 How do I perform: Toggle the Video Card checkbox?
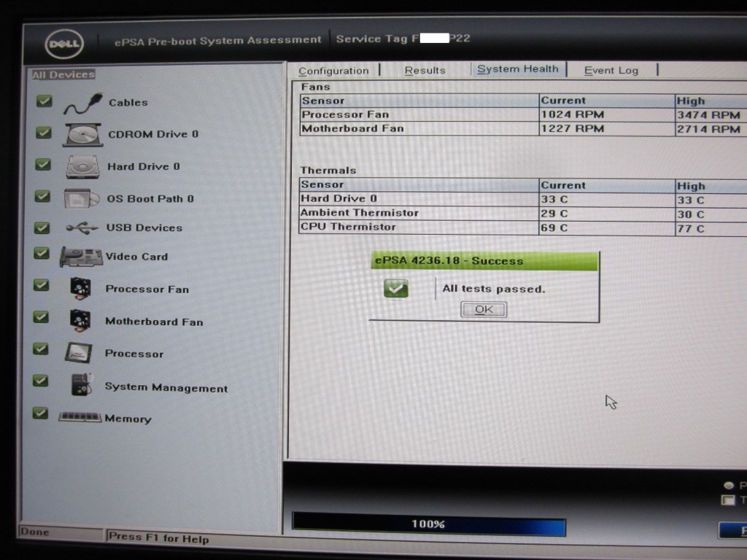[x=42, y=253]
